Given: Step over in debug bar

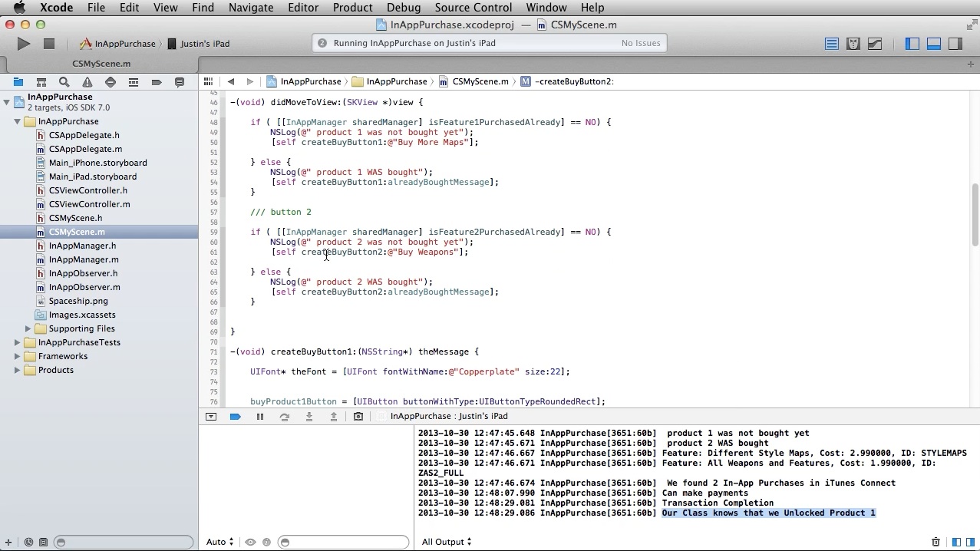Looking at the screenshot, I should 285,416.
